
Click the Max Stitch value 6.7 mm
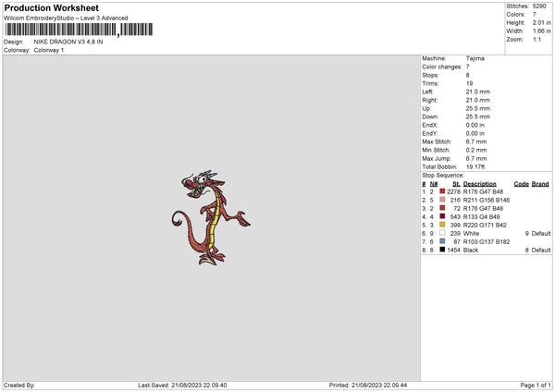coord(476,141)
